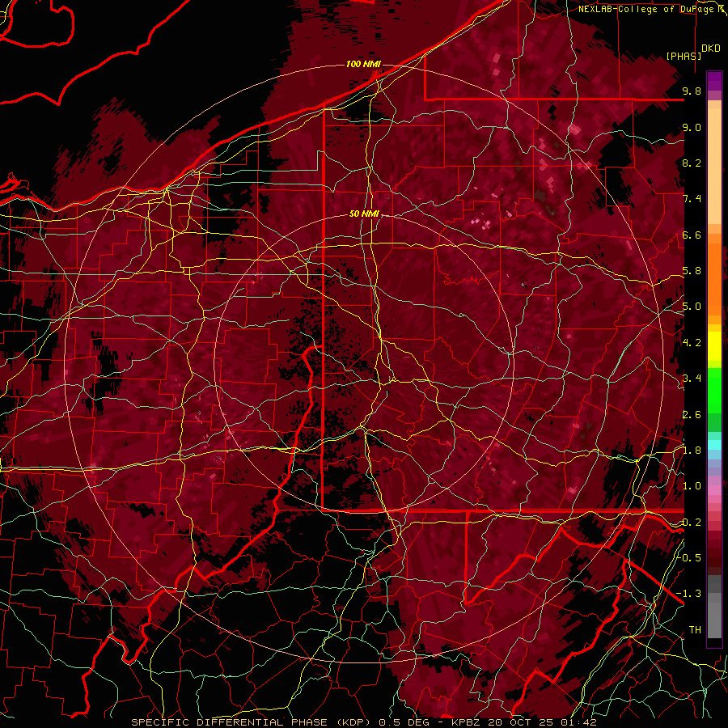Click the 9.8 value on the color scale
This screenshot has width=728, height=728.
(692, 91)
